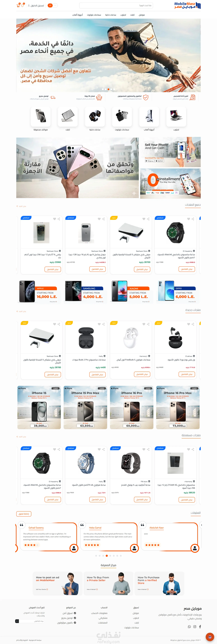The height and width of the screenshot is (644, 217).
Task: Select the first testimonial pagination dot
Action: pos(96,556)
